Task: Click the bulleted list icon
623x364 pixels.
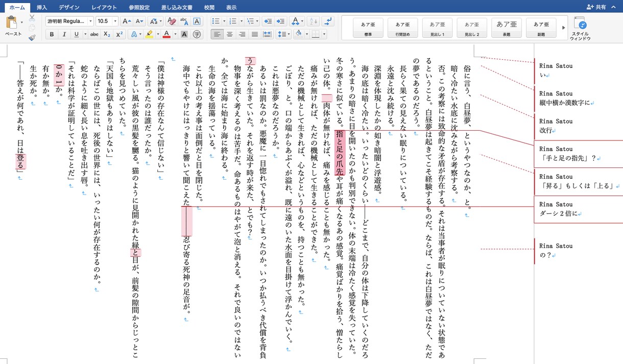Action: [x=215, y=21]
